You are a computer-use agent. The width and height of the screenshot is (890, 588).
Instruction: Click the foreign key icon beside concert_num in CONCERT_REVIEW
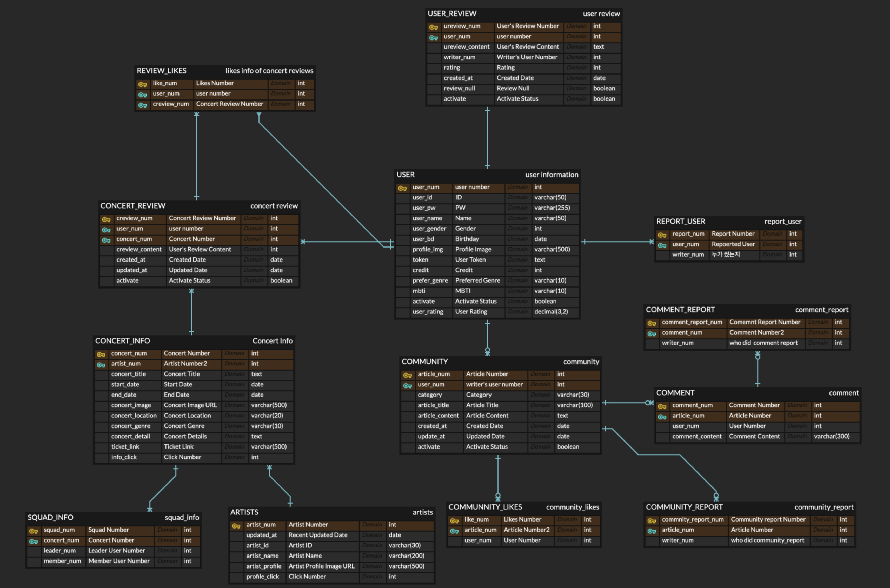click(x=106, y=240)
